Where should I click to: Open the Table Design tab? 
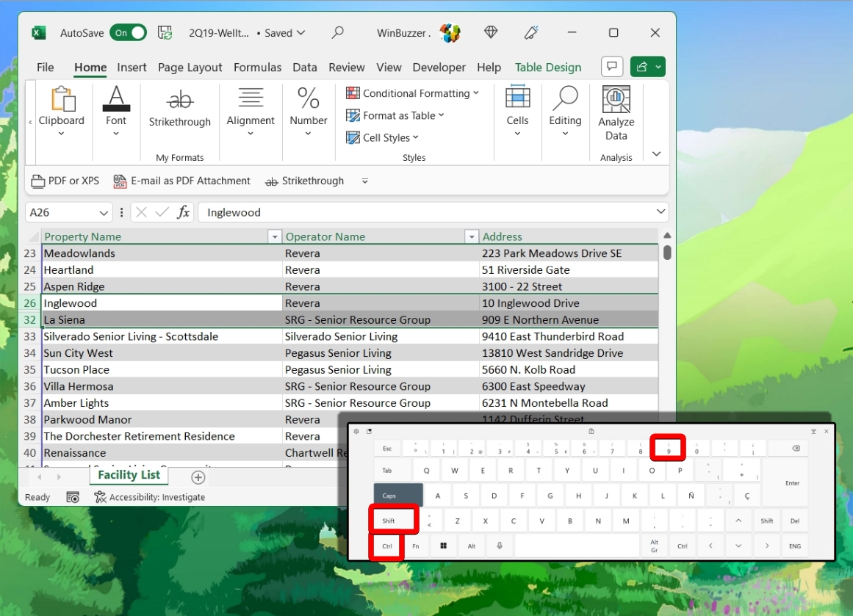pos(547,68)
